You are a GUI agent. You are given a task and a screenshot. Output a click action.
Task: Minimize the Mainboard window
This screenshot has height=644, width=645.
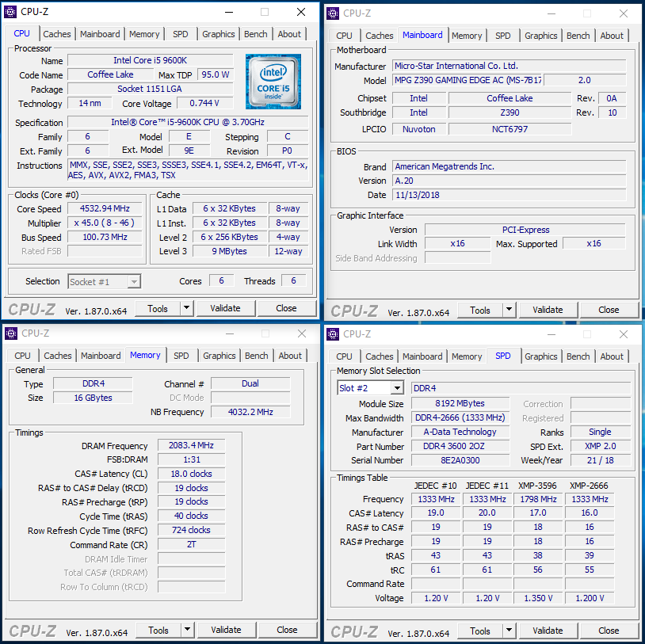coord(551,14)
